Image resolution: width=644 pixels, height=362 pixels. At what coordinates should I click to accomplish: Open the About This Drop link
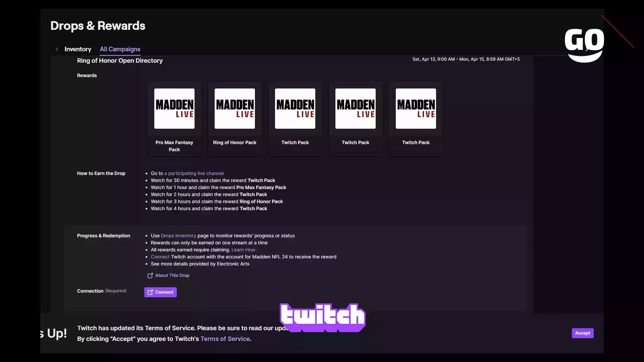click(x=172, y=276)
